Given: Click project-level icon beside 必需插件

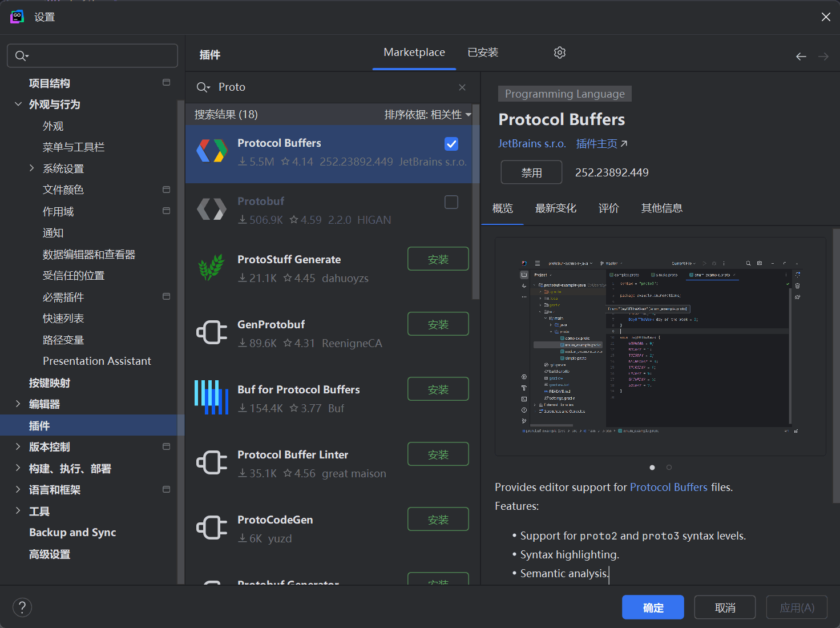Looking at the screenshot, I should 167,296.
